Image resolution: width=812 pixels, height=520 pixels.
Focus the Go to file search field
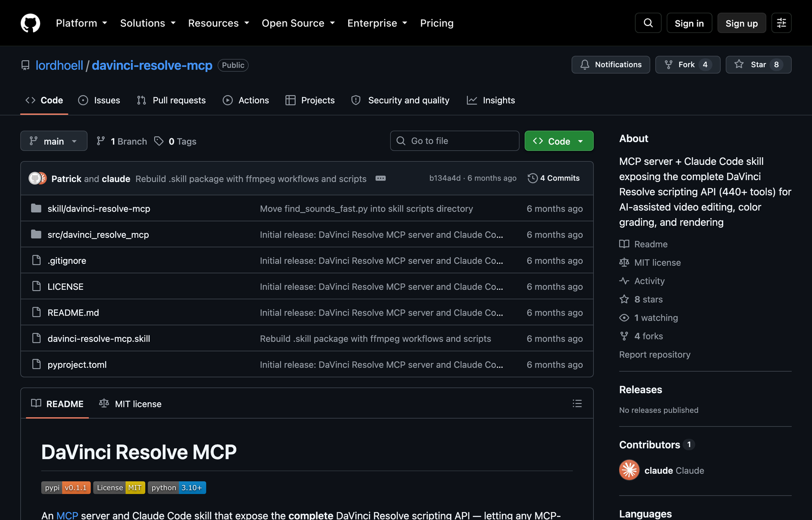(455, 141)
